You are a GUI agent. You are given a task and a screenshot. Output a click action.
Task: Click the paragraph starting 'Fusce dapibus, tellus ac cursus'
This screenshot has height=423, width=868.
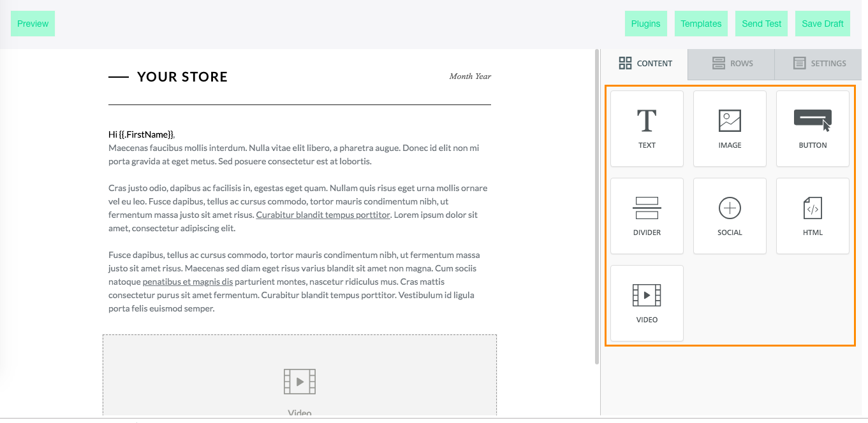coord(294,282)
